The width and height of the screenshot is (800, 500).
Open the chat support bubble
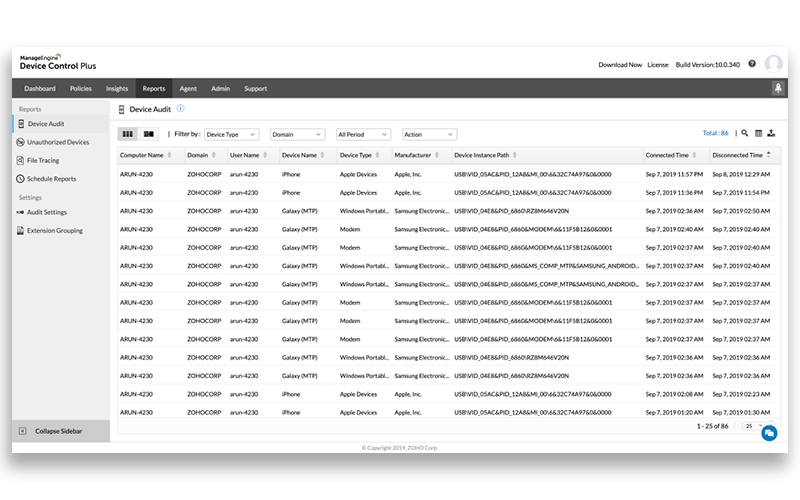768,433
